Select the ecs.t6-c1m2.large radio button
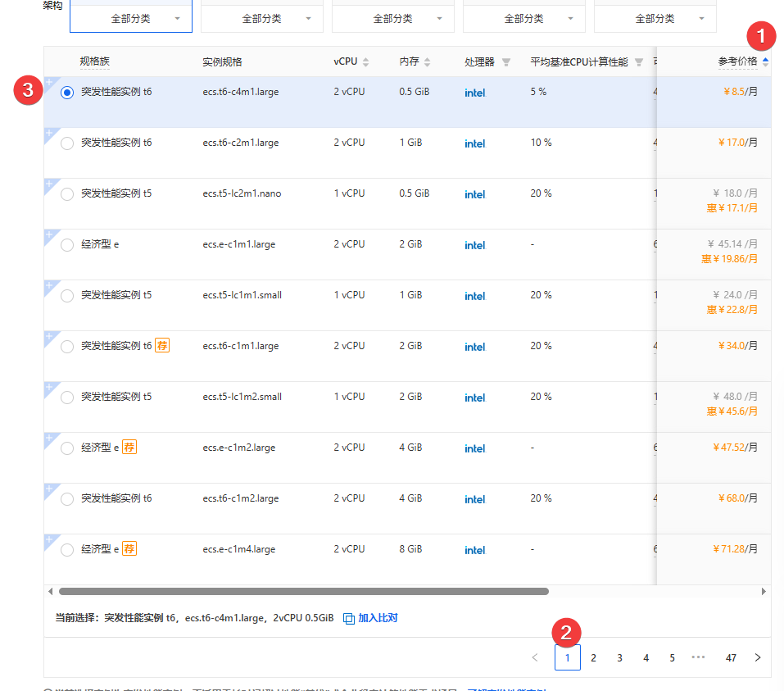Screen dimensions: 784x691 tap(67, 499)
